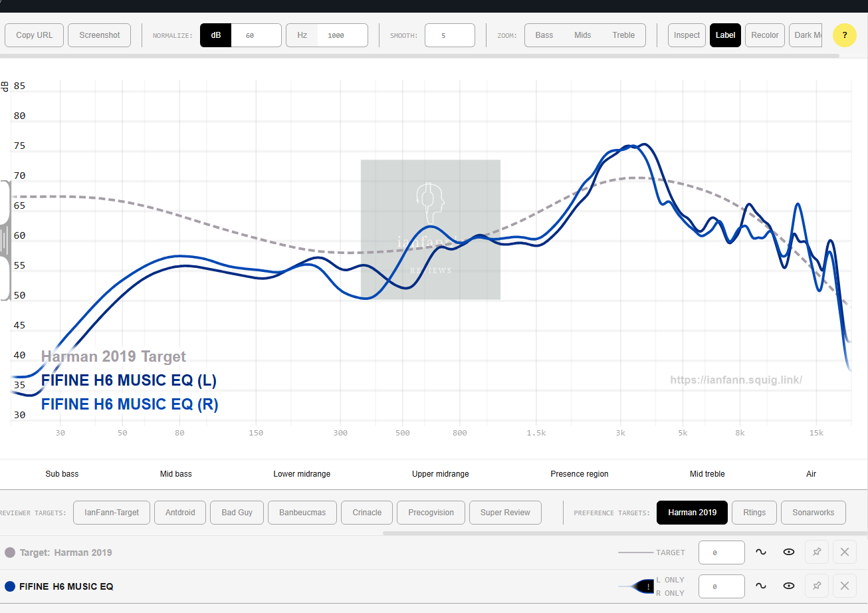Click the 'FIFINE H6 MUSIC EQ (L)' graph label
The height and width of the screenshot is (613, 868).
pyautogui.click(x=129, y=380)
